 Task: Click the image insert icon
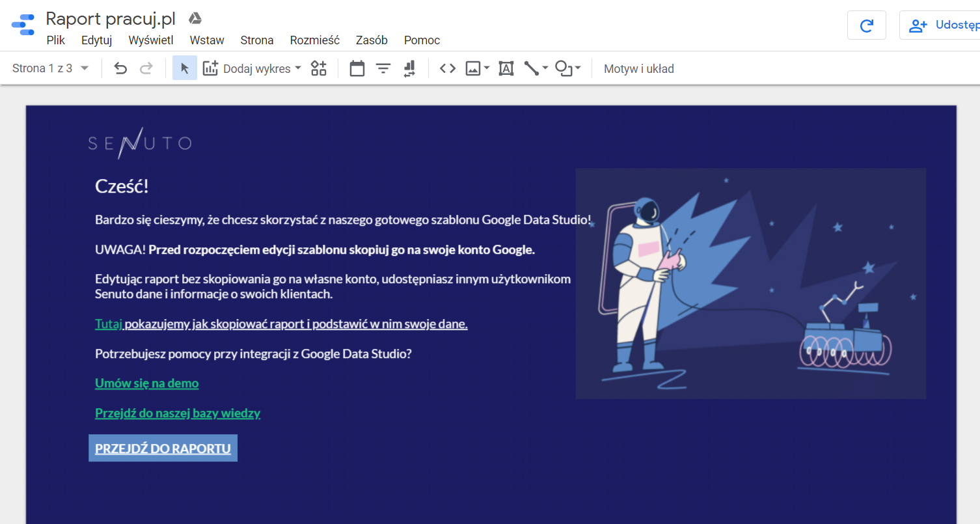pos(473,68)
